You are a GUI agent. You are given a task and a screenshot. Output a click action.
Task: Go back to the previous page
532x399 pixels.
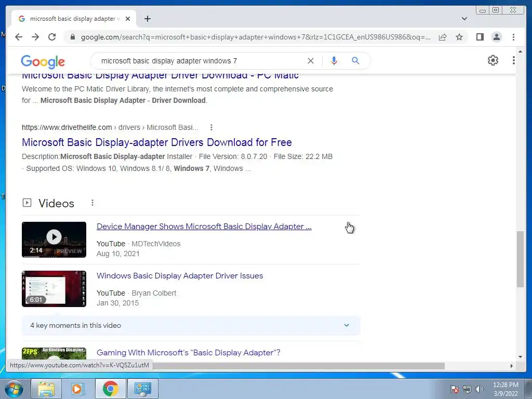click(x=19, y=37)
